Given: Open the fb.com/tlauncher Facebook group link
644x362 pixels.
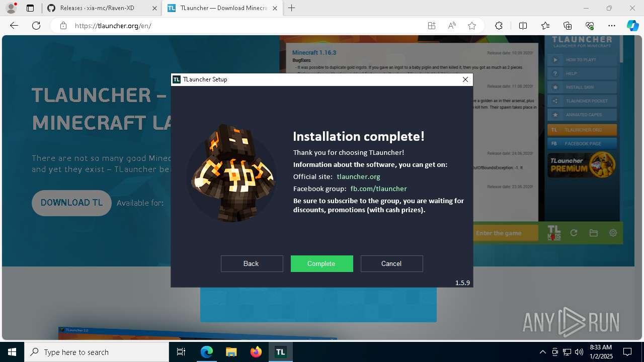Looking at the screenshot, I should click(x=378, y=189).
